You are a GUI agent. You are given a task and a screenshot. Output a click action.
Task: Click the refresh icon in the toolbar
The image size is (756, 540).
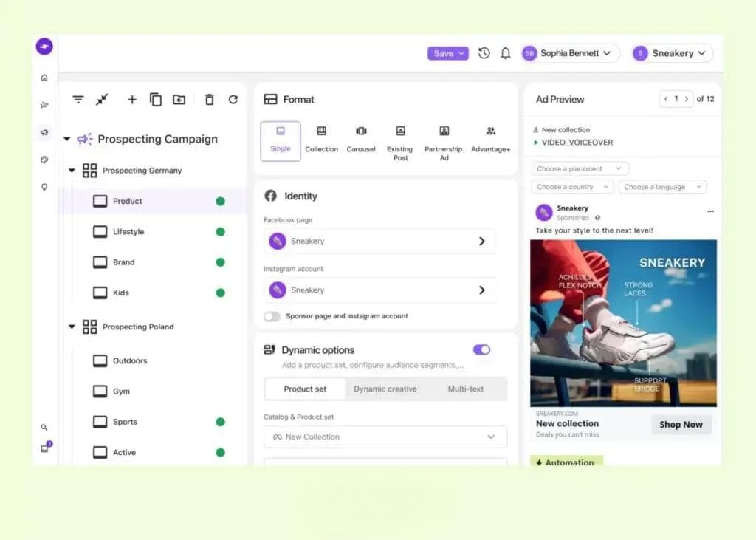(x=234, y=99)
